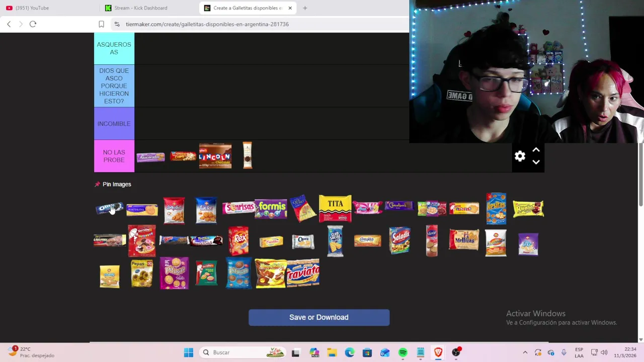The image size is (644, 362).
Task: Pick the Traviata crackers package
Action: (x=303, y=273)
